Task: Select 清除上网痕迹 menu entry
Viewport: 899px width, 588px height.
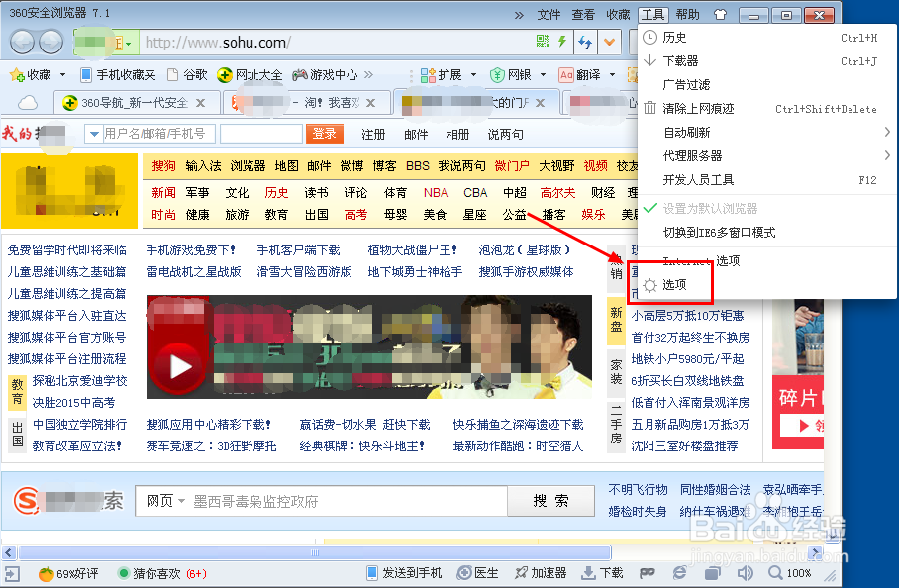Action: tap(767, 108)
